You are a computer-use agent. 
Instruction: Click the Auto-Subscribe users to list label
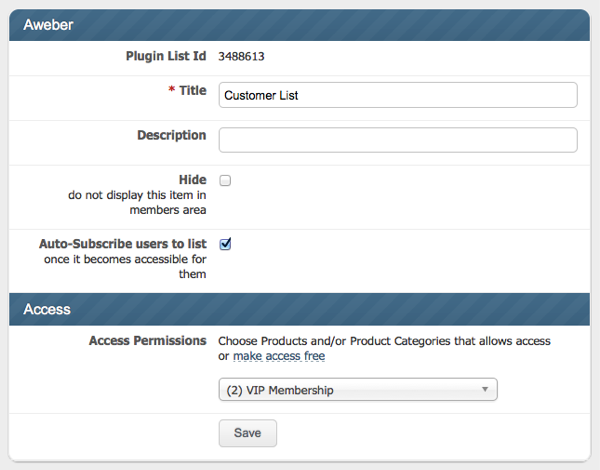coord(122,243)
